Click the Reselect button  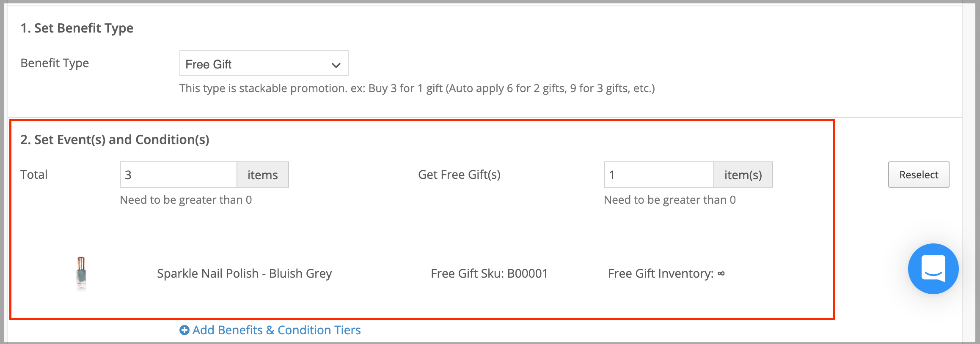919,175
